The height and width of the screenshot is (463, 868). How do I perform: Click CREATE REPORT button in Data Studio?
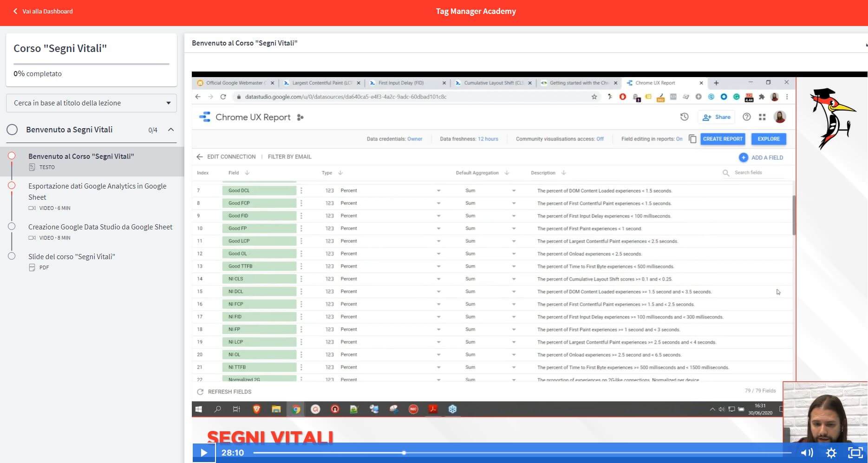(x=723, y=139)
